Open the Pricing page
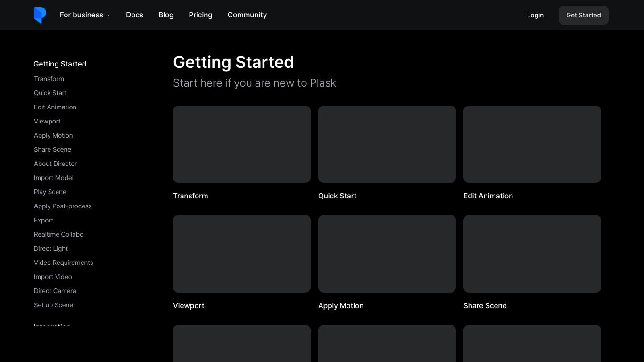Image resolution: width=644 pixels, height=362 pixels. pos(200,15)
